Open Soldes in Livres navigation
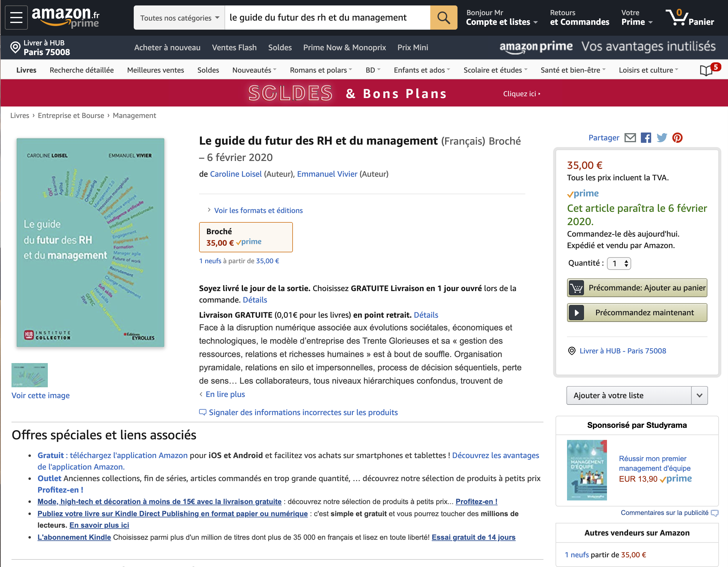The width and height of the screenshot is (728, 567). (x=208, y=70)
